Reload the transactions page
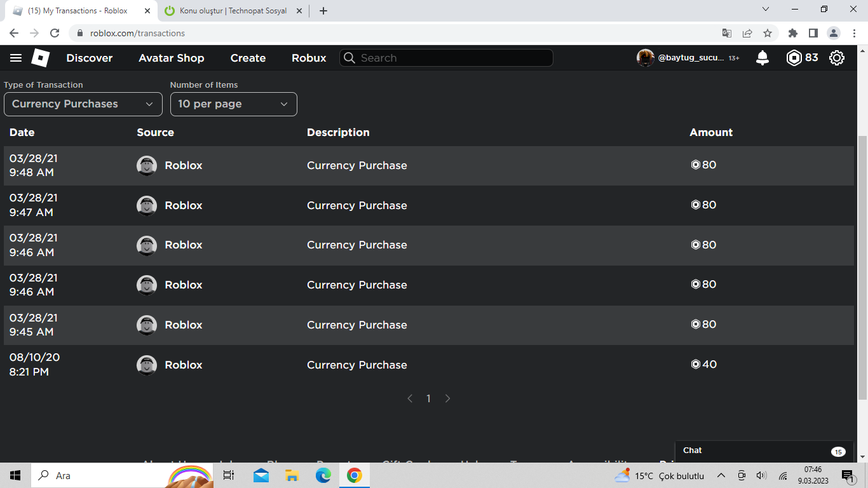Image resolution: width=868 pixels, height=488 pixels. 55,33
